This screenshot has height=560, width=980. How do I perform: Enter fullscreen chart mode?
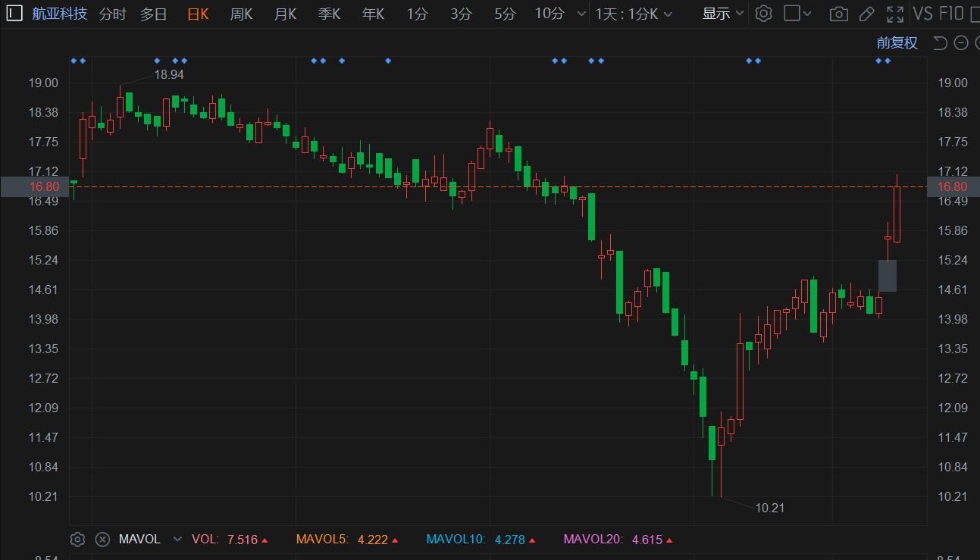(x=895, y=14)
